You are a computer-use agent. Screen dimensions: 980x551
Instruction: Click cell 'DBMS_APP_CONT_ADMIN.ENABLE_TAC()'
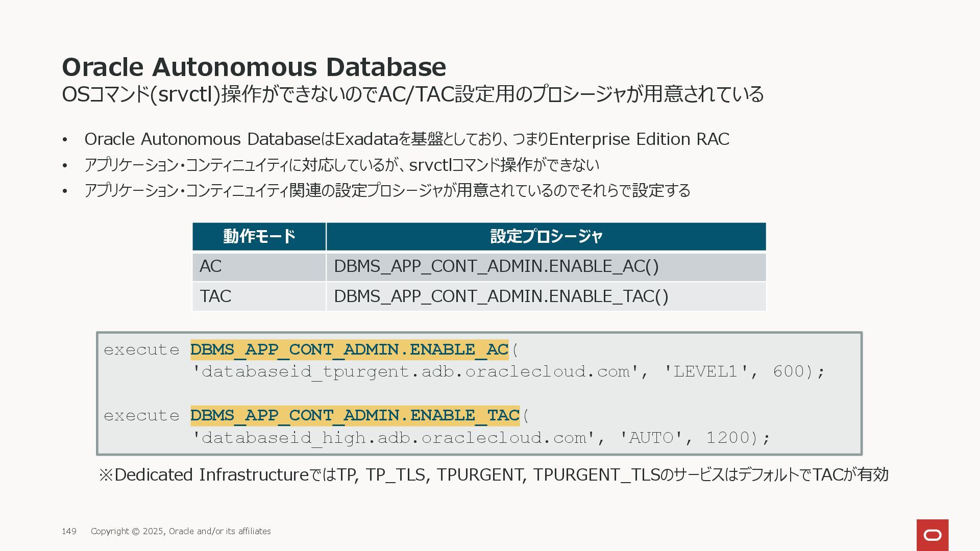point(546,296)
